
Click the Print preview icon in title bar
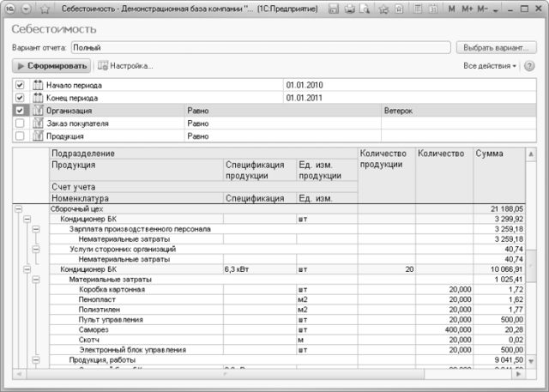pyautogui.click(x=365, y=9)
